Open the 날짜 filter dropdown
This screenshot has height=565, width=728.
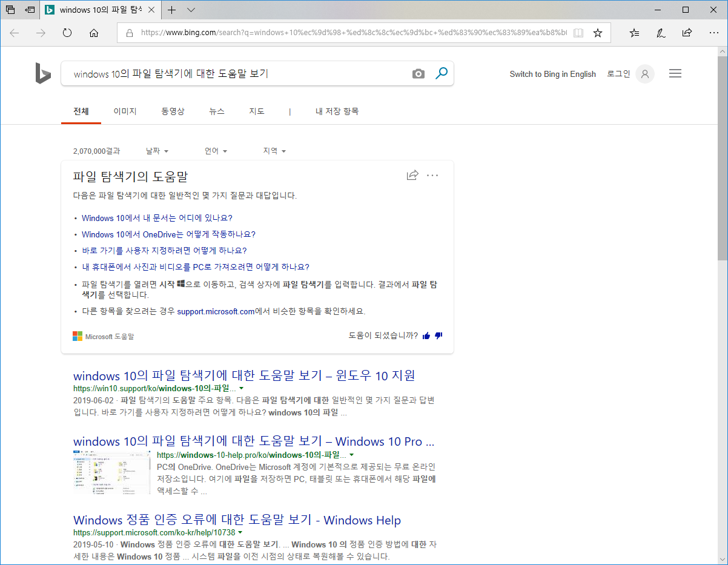[x=157, y=151]
